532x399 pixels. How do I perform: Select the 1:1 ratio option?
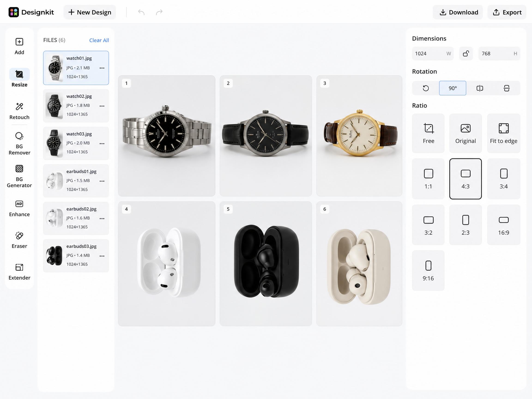click(x=428, y=179)
